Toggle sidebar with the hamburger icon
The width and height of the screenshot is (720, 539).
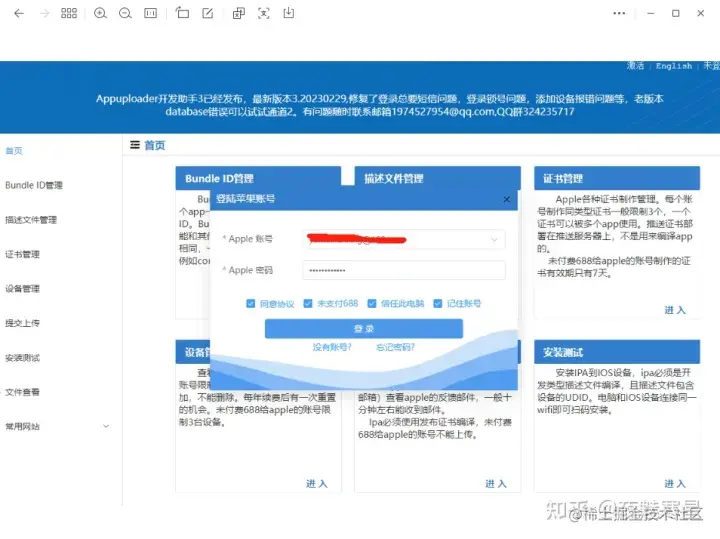(x=135, y=145)
